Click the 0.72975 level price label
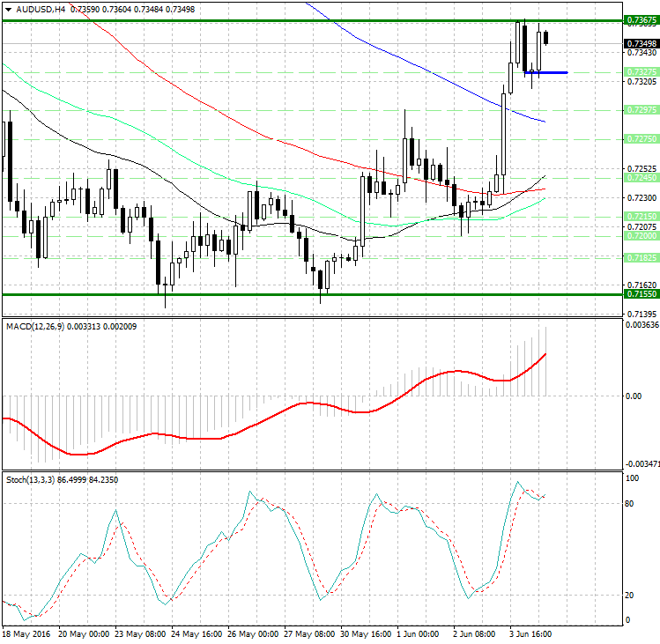This screenshot has height=644, width=660. (x=641, y=110)
